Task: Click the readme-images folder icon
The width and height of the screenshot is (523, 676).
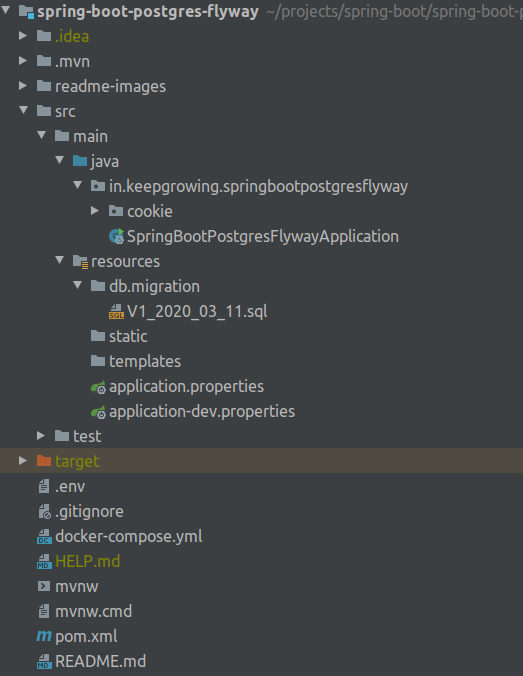Action: [44, 86]
